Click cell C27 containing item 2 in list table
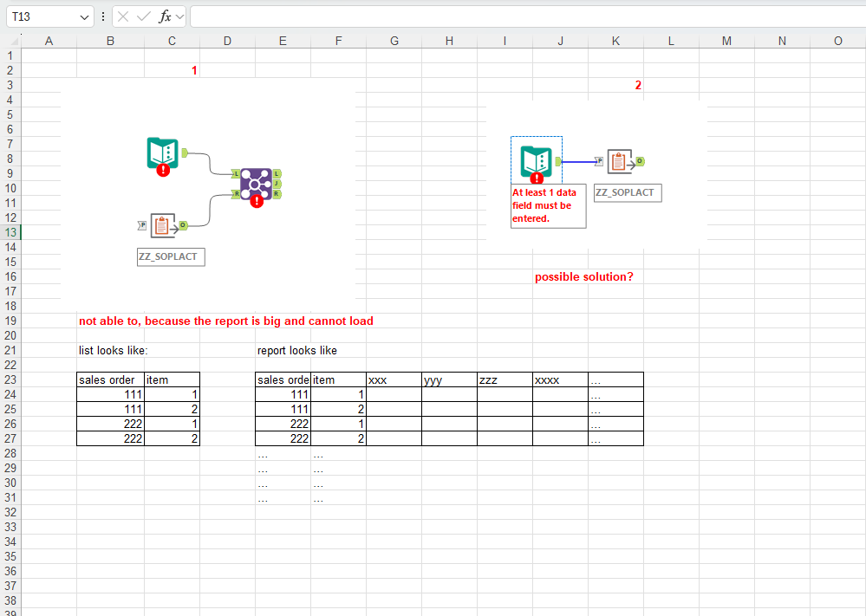 coord(172,438)
